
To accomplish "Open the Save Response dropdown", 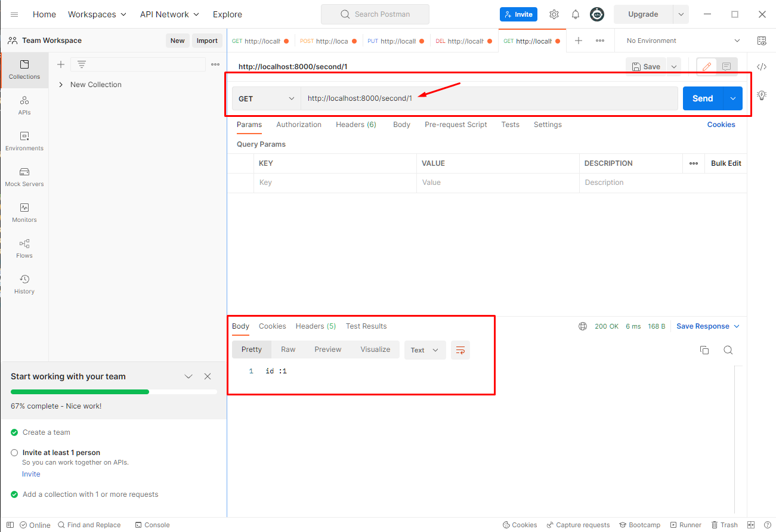I will pos(707,326).
